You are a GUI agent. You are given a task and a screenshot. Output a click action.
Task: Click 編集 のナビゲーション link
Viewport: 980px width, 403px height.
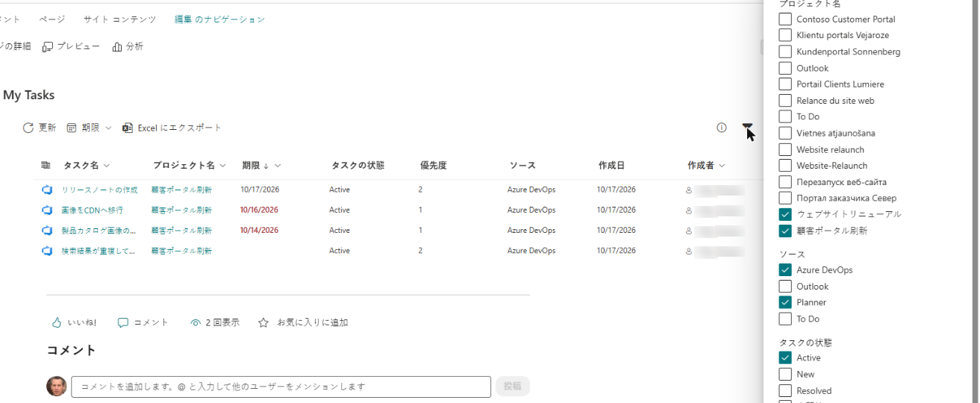(219, 19)
